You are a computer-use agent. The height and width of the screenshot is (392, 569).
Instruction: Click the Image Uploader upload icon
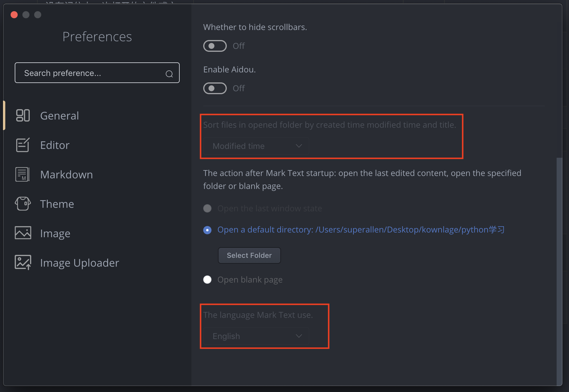(23, 262)
